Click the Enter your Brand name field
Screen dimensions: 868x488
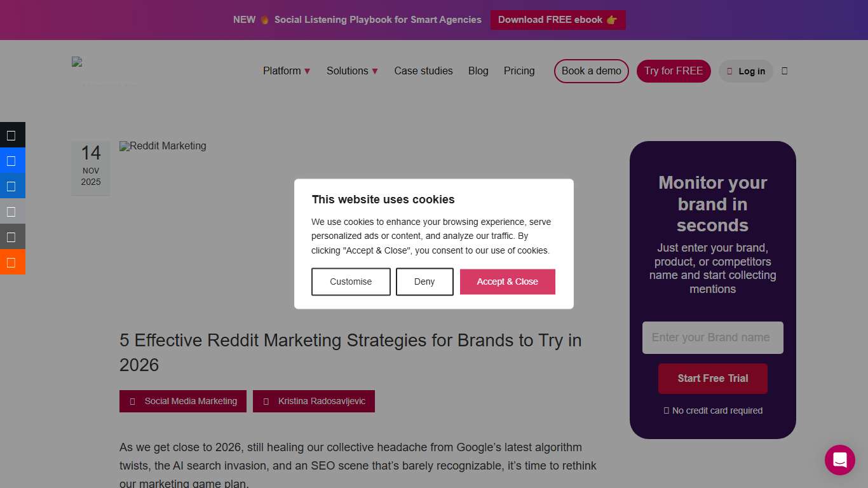pos(712,337)
